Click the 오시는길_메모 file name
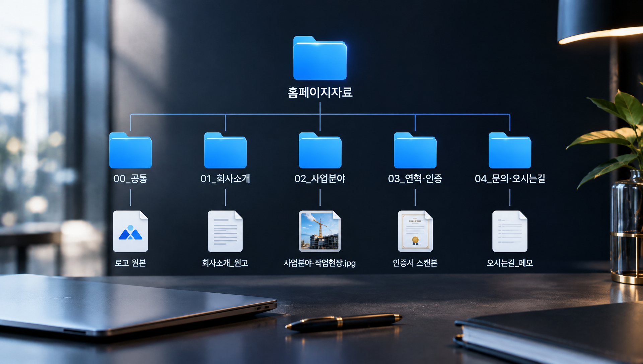643x364 pixels. (x=510, y=263)
